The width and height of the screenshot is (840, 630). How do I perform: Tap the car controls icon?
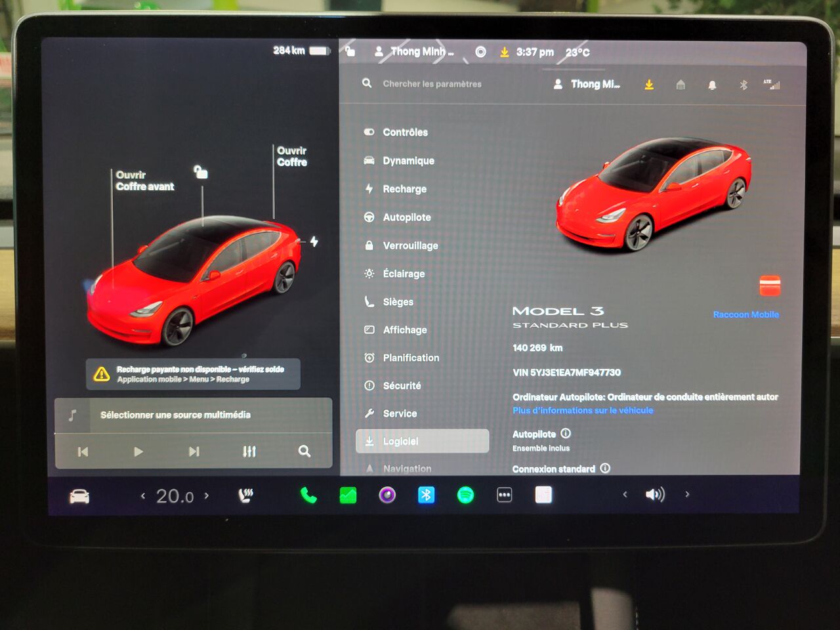[79, 497]
